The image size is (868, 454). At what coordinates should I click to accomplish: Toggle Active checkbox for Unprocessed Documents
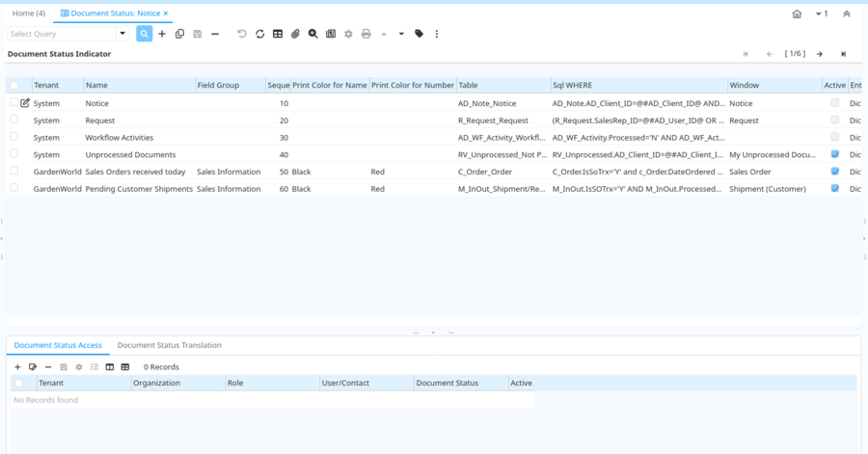[834, 154]
